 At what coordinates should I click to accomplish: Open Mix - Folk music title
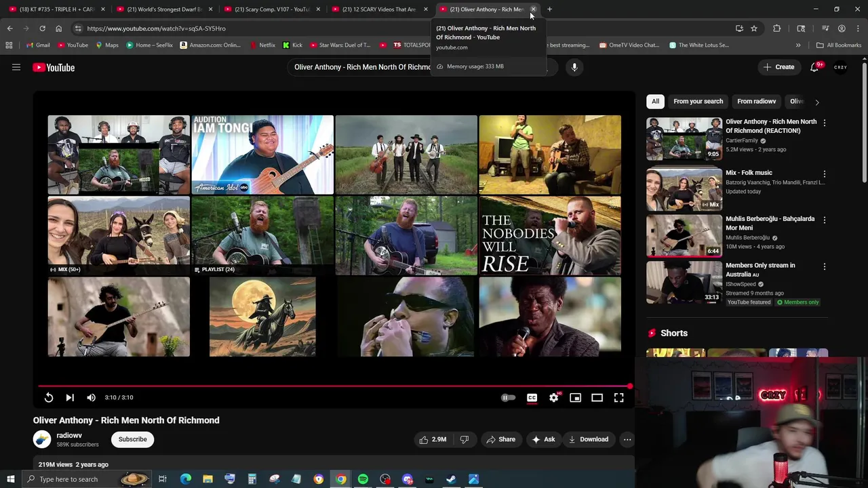pos(749,173)
